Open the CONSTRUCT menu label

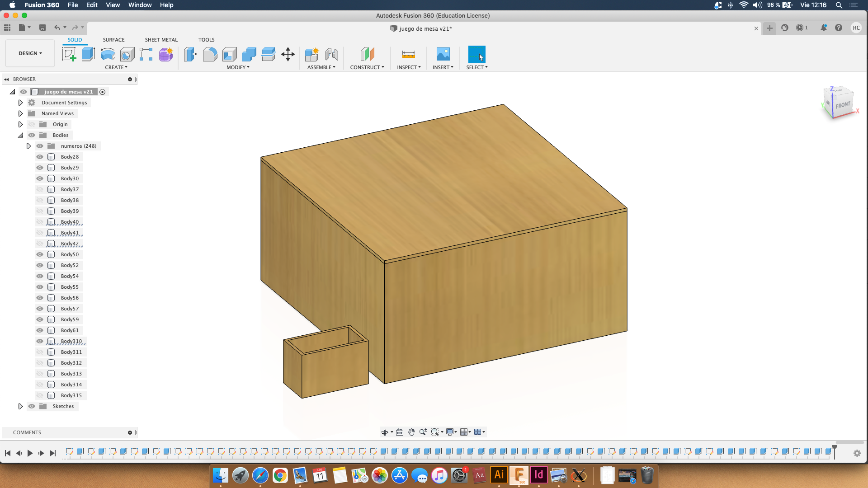(x=367, y=67)
